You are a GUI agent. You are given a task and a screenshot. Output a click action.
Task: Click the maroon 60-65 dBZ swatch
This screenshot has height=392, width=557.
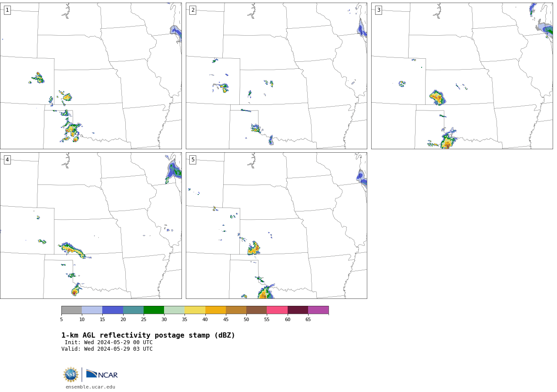click(x=298, y=310)
